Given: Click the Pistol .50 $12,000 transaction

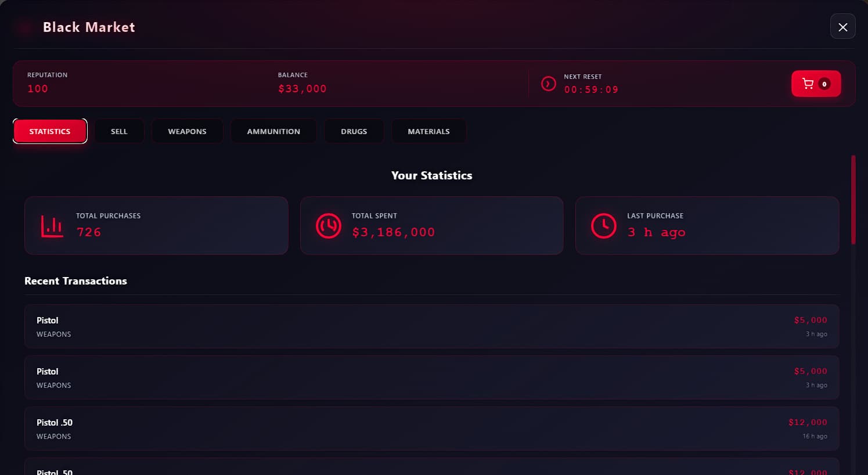Looking at the screenshot, I should [431, 429].
